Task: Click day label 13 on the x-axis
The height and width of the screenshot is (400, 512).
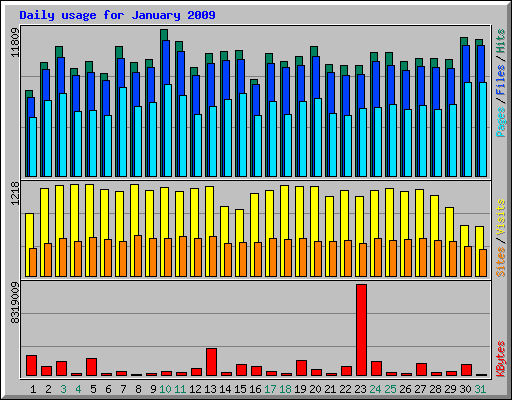Action: click(210, 389)
